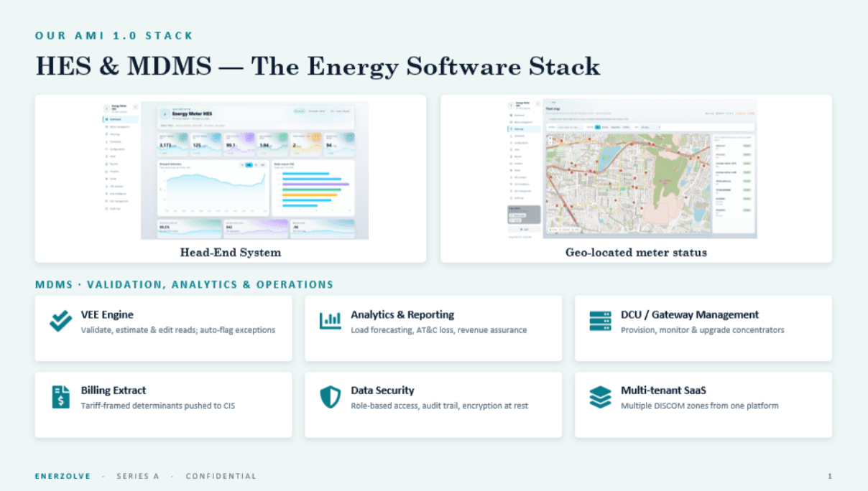The width and height of the screenshot is (868, 491).
Task: Click the "OUR AMI 1.0 STACK" eyebrow text
Action: tap(114, 35)
